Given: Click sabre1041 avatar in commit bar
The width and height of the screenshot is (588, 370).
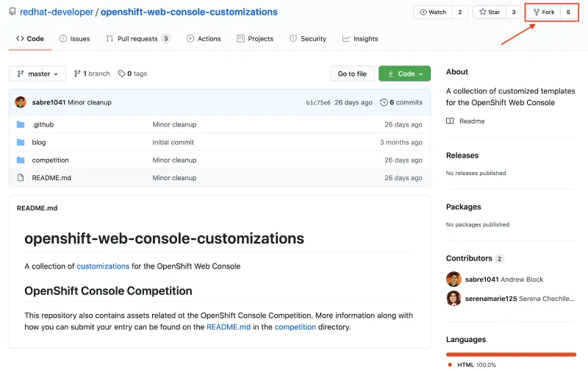Looking at the screenshot, I should coord(21,102).
